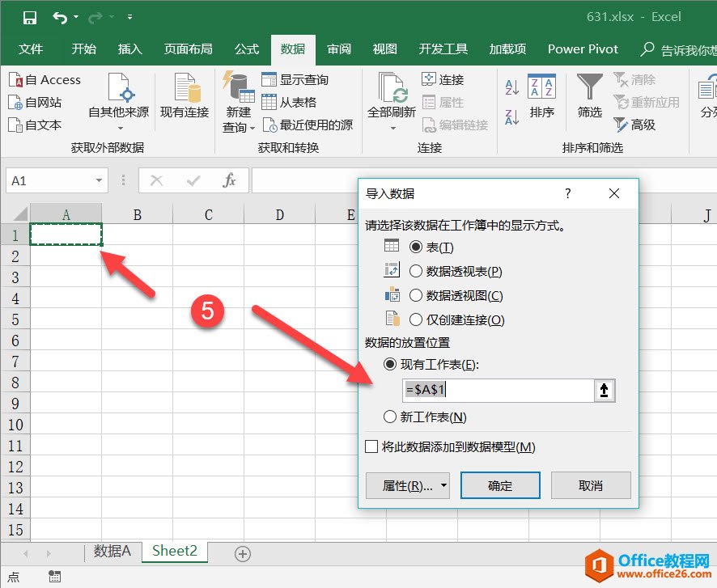Click the Undo arrow icon
The width and height of the screenshot is (717, 588).
(60, 17)
